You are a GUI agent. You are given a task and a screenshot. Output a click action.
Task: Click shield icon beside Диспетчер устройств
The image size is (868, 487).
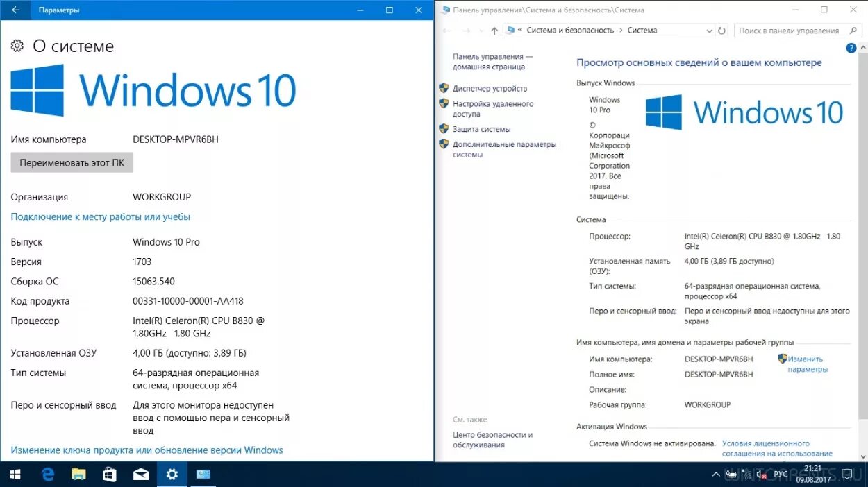[x=444, y=88]
